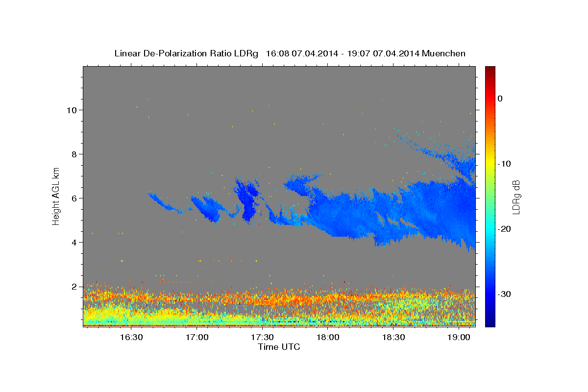Click the 'Muenchen' location text in title
Viewport: 588px width, 392px height.
pyautogui.click(x=444, y=53)
